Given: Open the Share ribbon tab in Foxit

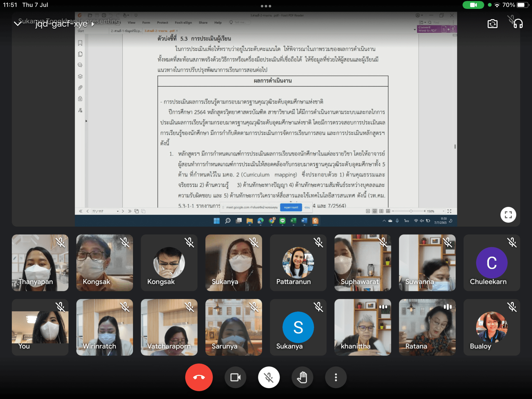Looking at the screenshot, I should coord(203,23).
